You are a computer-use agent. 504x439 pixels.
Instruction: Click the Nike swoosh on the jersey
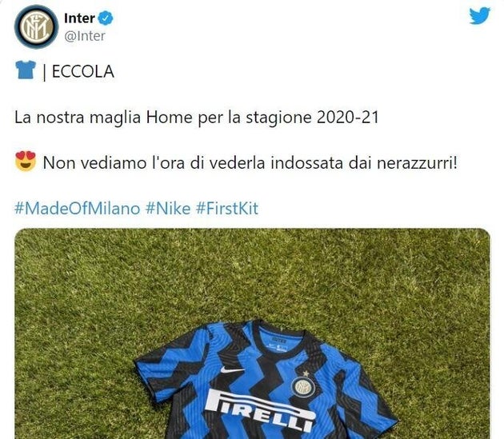(231, 370)
